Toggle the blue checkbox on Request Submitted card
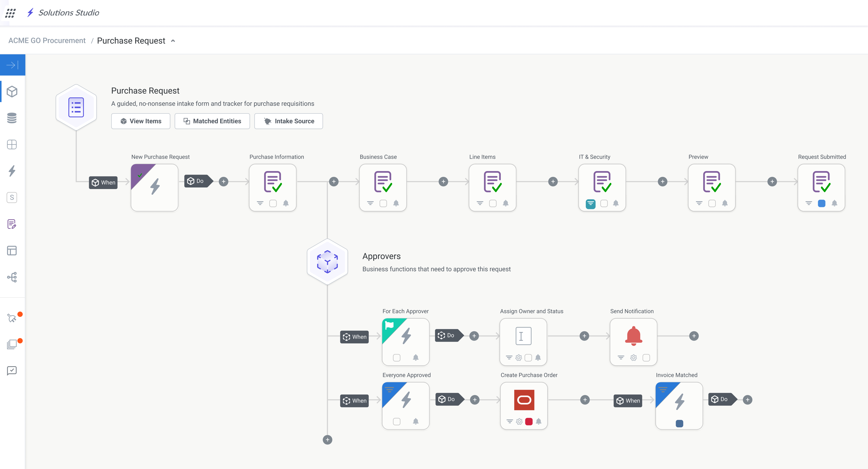The height and width of the screenshot is (469, 868). [x=821, y=204]
